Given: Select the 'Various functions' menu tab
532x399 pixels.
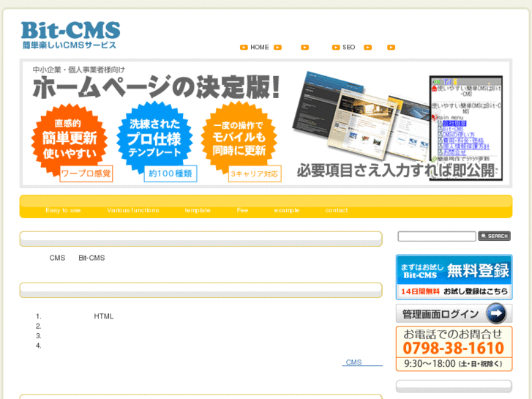Looking at the screenshot, I should coord(133,210).
